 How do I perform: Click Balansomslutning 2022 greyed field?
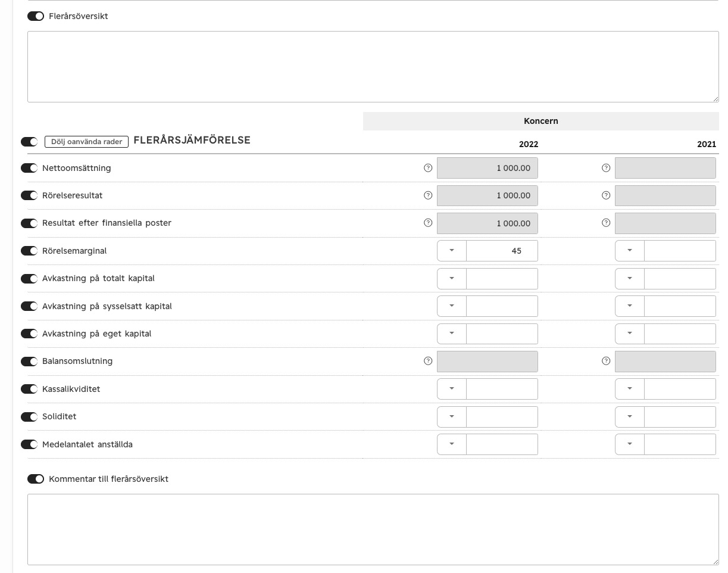pyautogui.click(x=488, y=361)
